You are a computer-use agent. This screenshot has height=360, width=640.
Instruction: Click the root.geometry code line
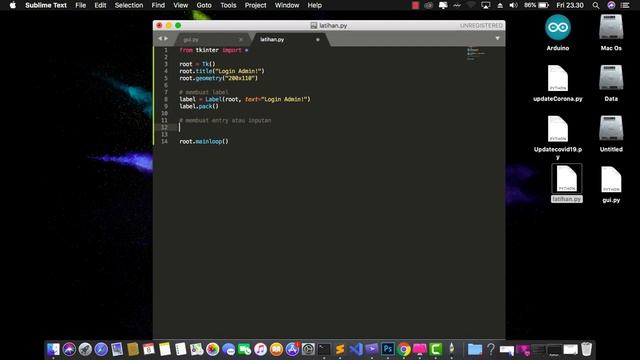tap(218, 78)
